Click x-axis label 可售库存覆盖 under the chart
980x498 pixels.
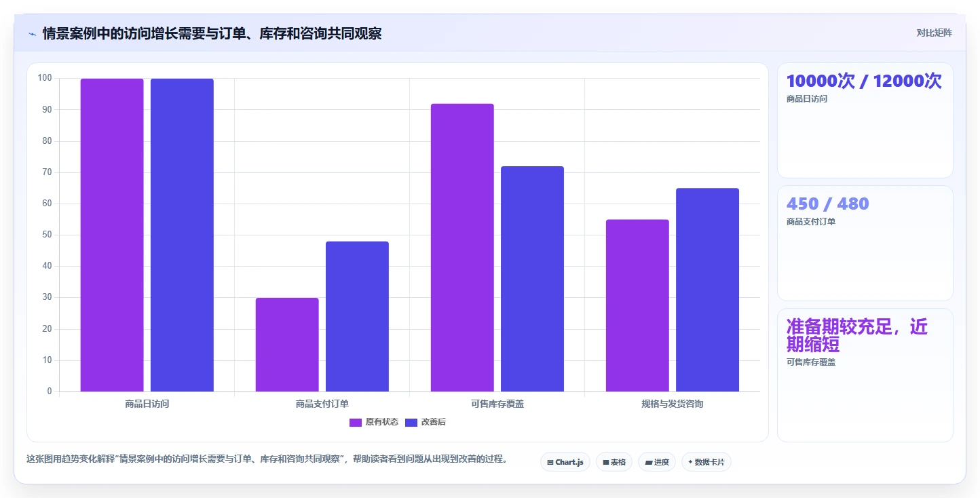coord(497,404)
